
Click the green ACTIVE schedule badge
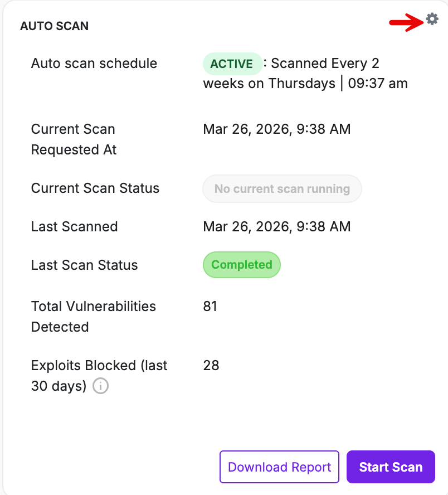(x=232, y=64)
